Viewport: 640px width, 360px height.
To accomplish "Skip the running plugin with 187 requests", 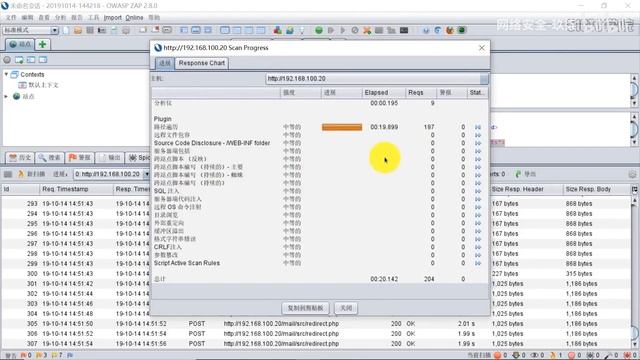I will pos(478,127).
